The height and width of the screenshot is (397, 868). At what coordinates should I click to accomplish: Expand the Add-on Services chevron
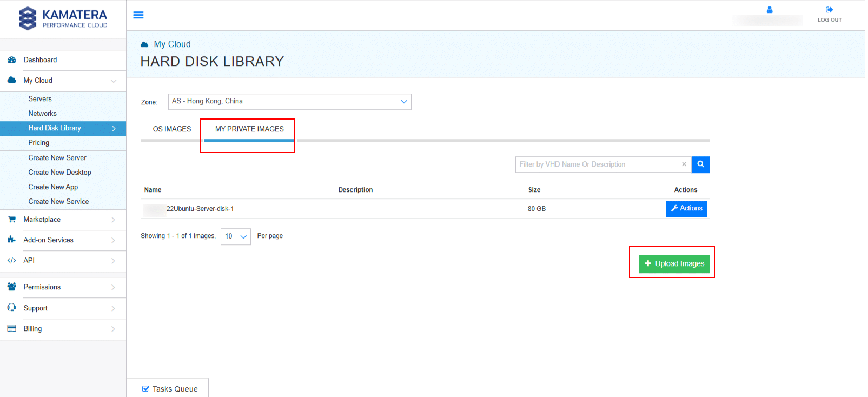[x=113, y=240]
